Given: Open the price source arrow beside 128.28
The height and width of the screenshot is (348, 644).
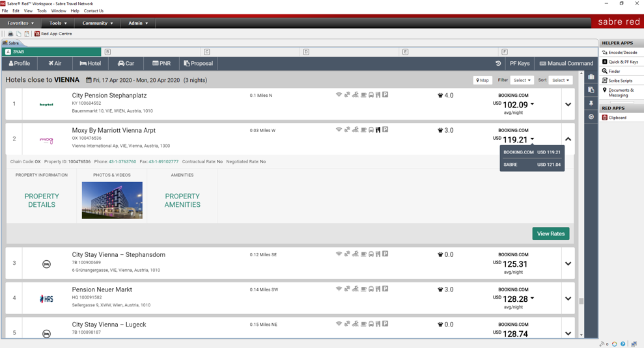Looking at the screenshot, I should pos(532,298).
